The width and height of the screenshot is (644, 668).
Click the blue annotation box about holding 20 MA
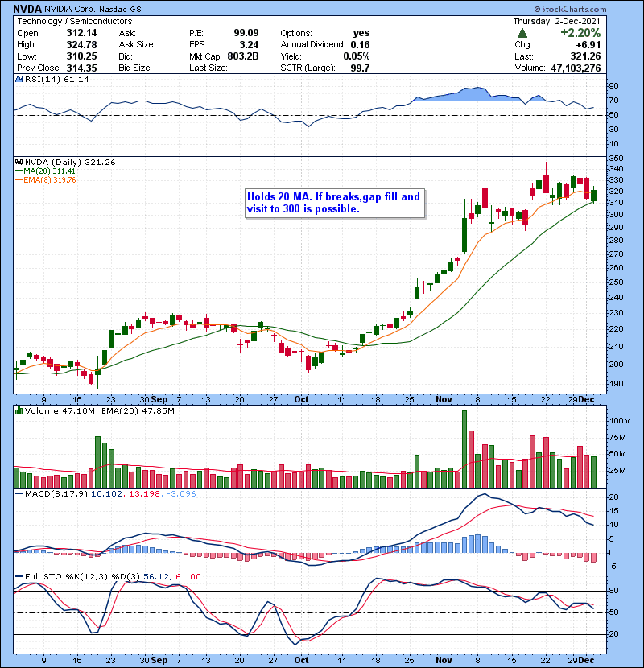(x=335, y=203)
